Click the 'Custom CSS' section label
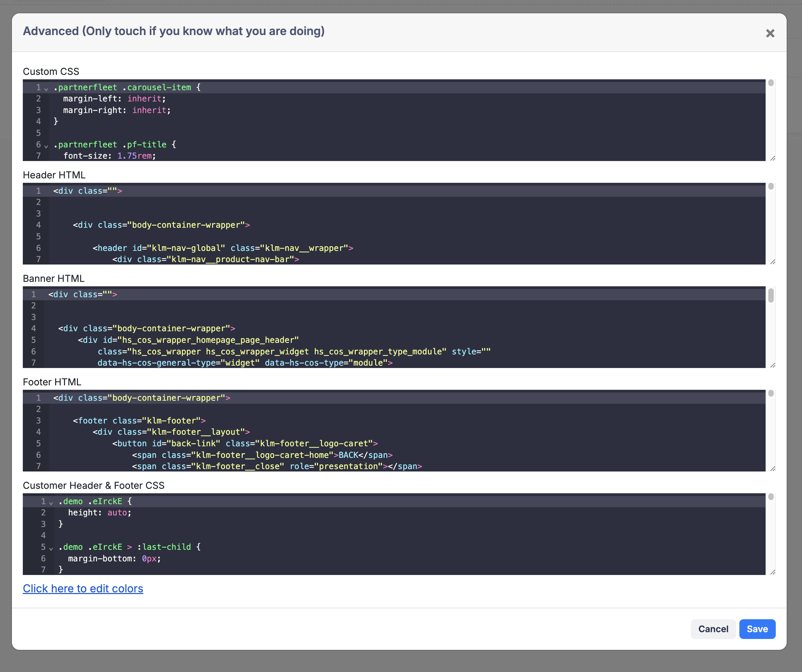This screenshot has width=802, height=672. coord(51,71)
